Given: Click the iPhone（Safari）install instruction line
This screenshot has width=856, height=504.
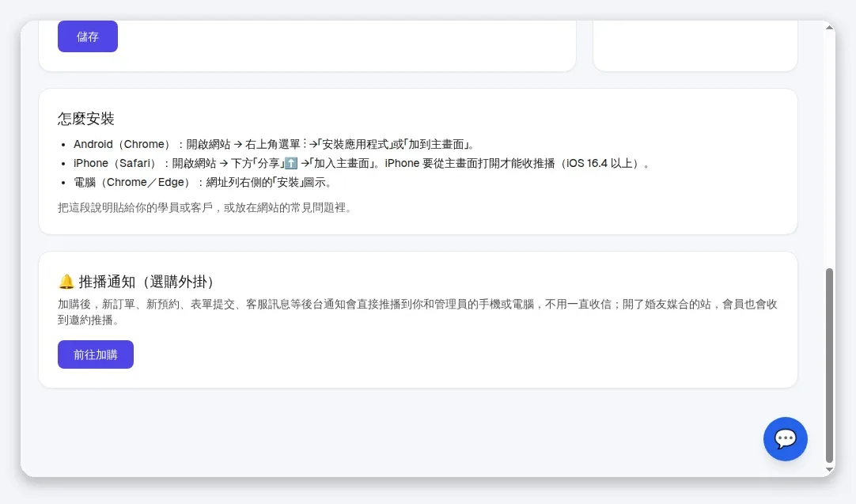Looking at the screenshot, I should pyautogui.click(x=362, y=163).
